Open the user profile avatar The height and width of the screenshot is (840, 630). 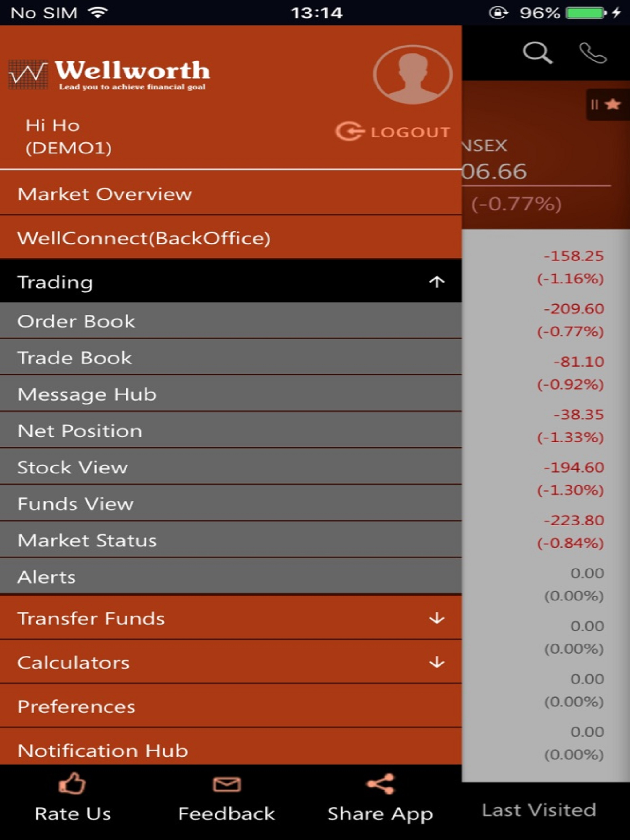coord(413,74)
